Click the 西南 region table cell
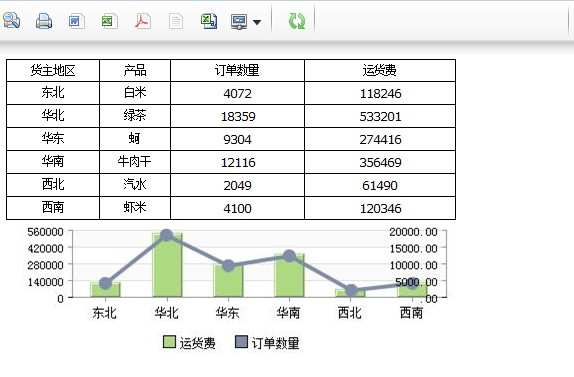This screenshot has height=377, width=574. (x=53, y=208)
